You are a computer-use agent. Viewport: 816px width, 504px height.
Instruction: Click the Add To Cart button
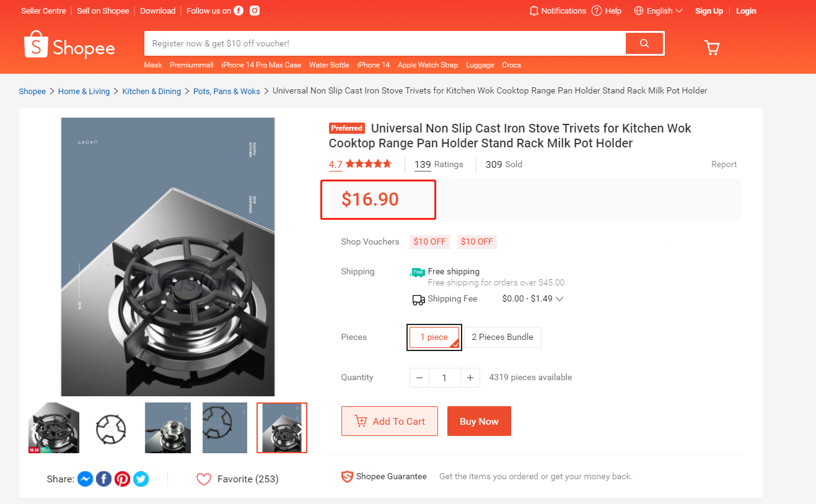tap(390, 421)
